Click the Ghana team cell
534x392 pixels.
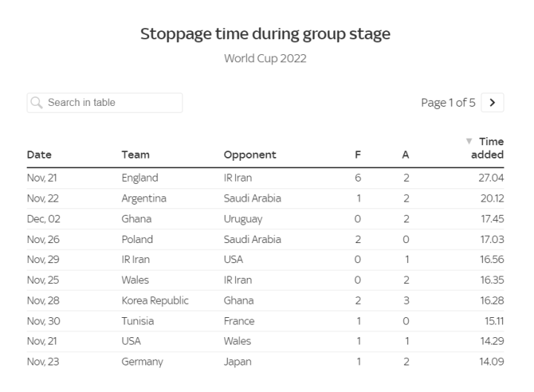[x=137, y=219]
